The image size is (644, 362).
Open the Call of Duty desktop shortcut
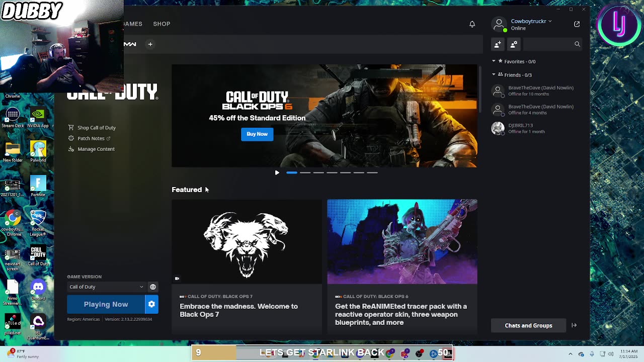[38, 255]
